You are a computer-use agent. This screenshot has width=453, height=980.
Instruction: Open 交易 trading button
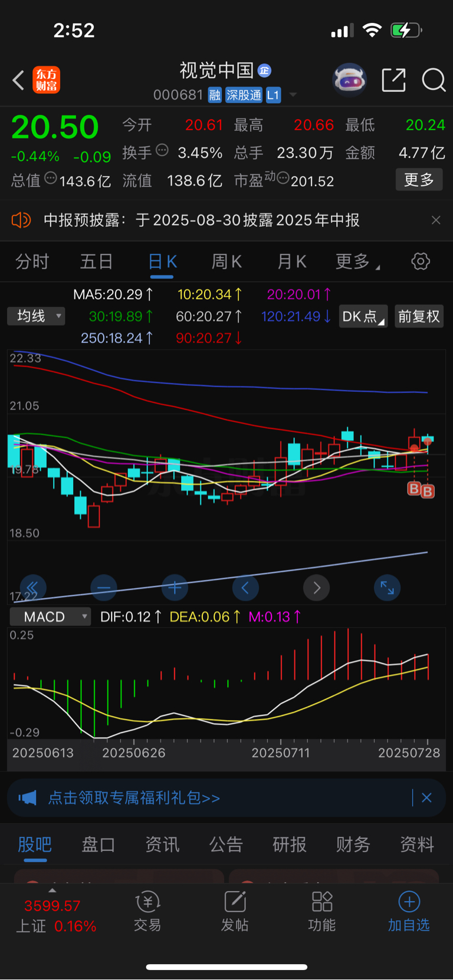pyautogui.click(x=147, y=911)
